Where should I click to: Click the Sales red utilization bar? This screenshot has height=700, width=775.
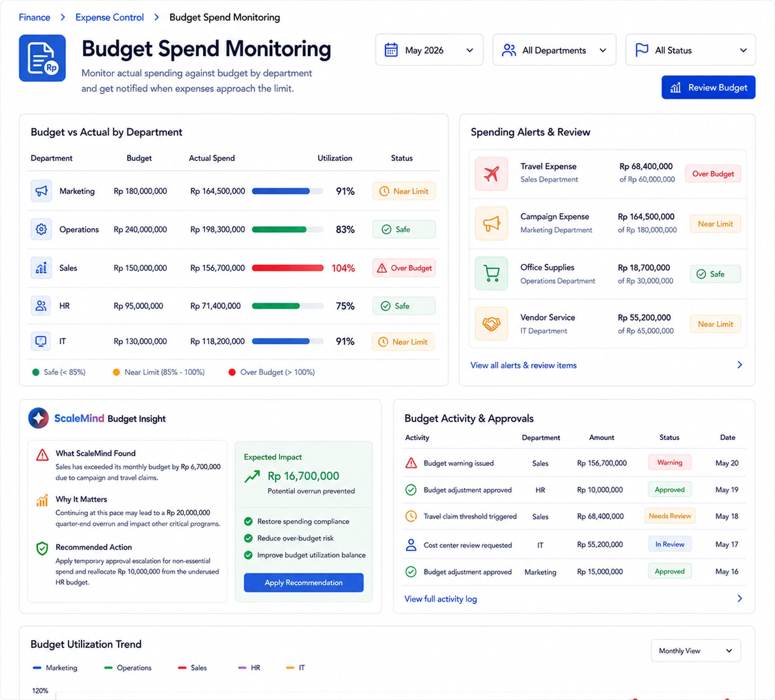pos(287,268)
